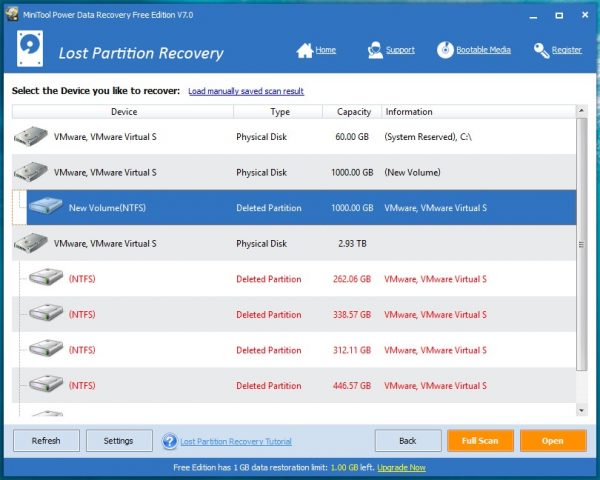The width and height of the screenshot is (600, 480).
Task: Select the 60.00 GB capacity cell
Action: (x=352, y=137)
